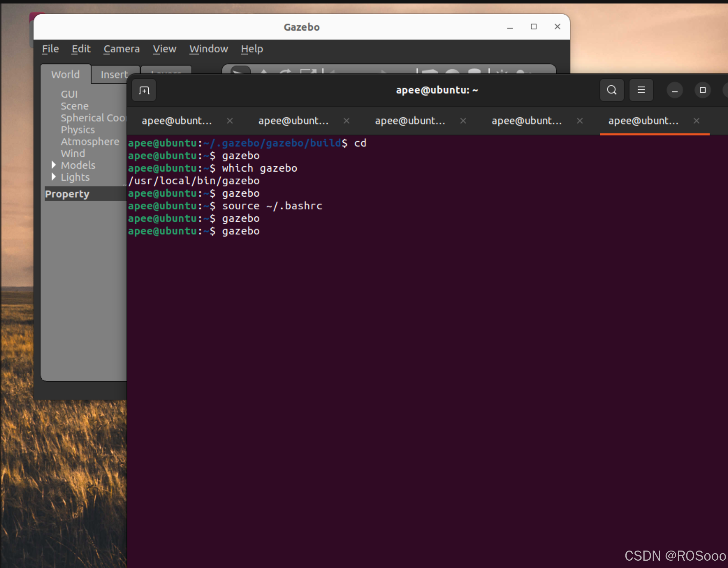This screenshot has width=728, height=568.
Task: Open the Gazebo Camera menu
Action: (x=121, y=49)
